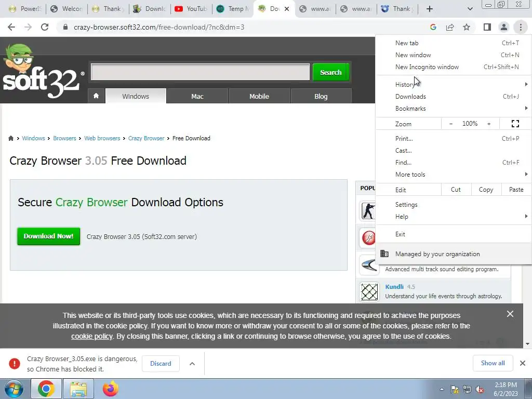
Task: Launch Firefox from the taskbar
Action: (111, 389)
